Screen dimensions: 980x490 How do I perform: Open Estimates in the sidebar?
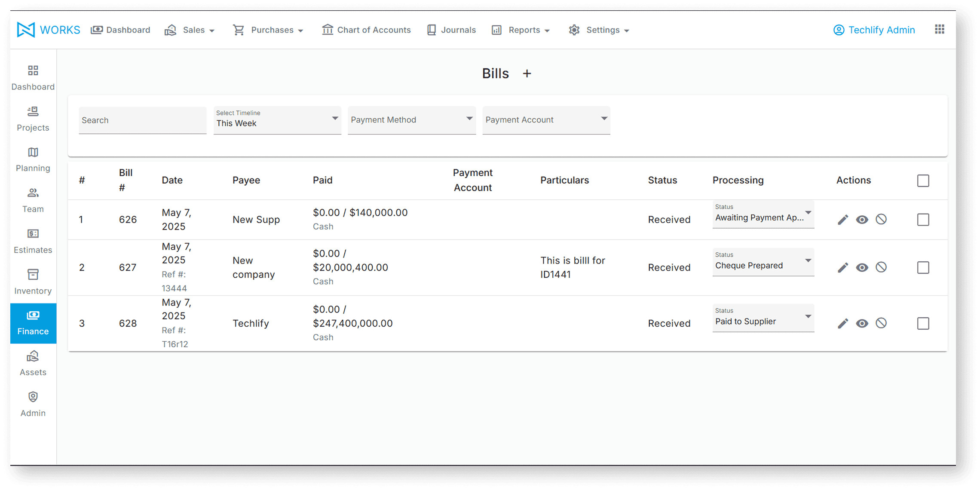click(x=33, y=241)
